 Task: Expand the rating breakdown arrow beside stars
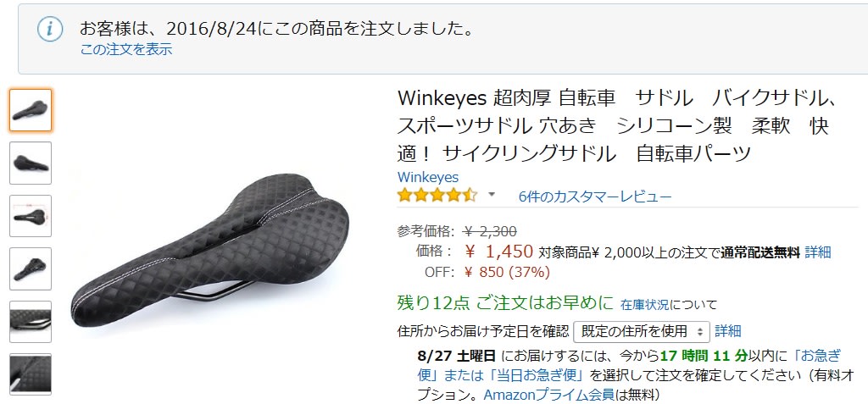click(491, 195)
